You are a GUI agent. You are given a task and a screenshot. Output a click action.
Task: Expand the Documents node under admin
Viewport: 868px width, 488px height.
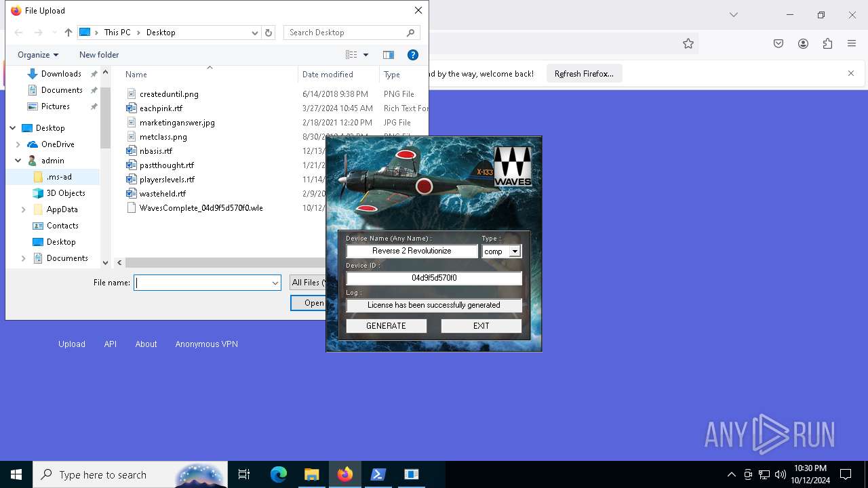(x=24, y=258)
